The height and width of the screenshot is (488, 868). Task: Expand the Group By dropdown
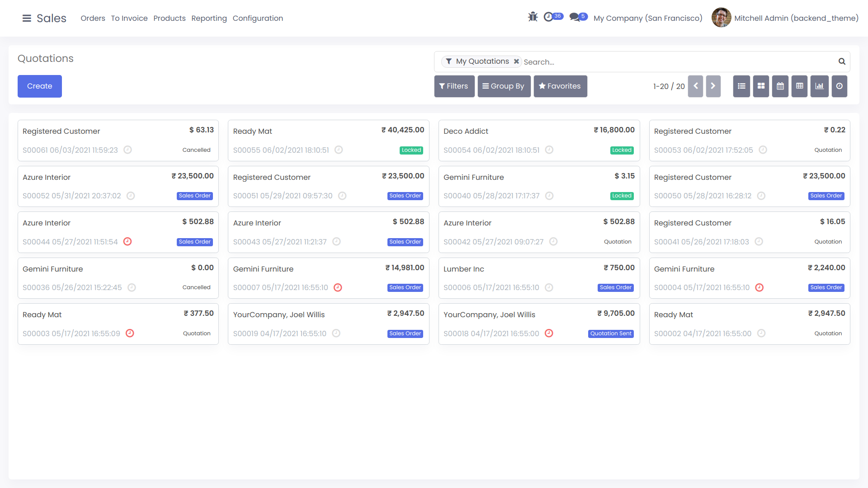(504, 86)
